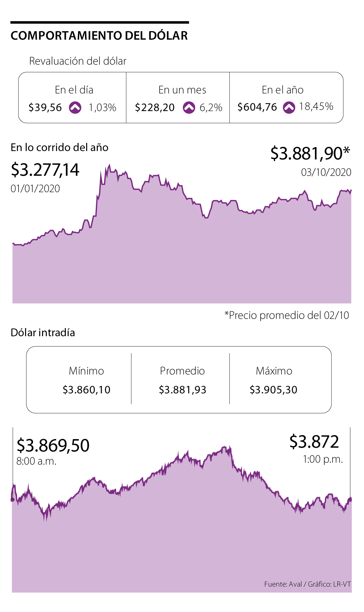The image size is (364, 612).
Task: Click the purple up-arrow beside $604,76
Action: (x=289, y=107)
